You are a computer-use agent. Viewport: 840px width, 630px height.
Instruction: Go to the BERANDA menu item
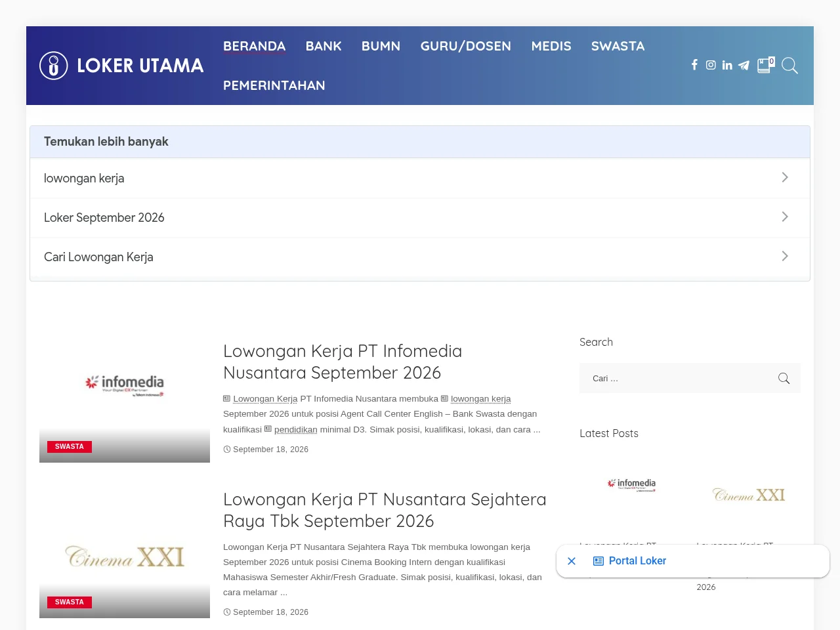(254, 46)
